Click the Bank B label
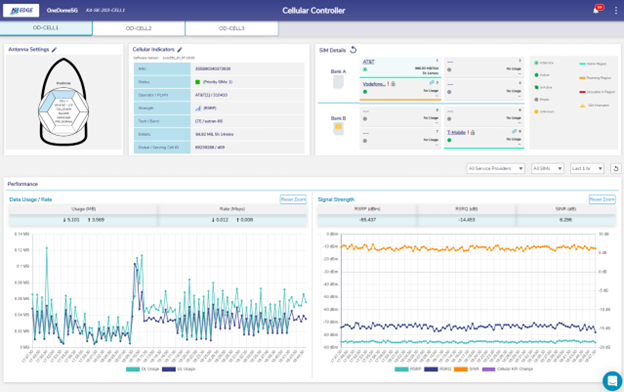 pyautogui.click(x=338, y=118)
